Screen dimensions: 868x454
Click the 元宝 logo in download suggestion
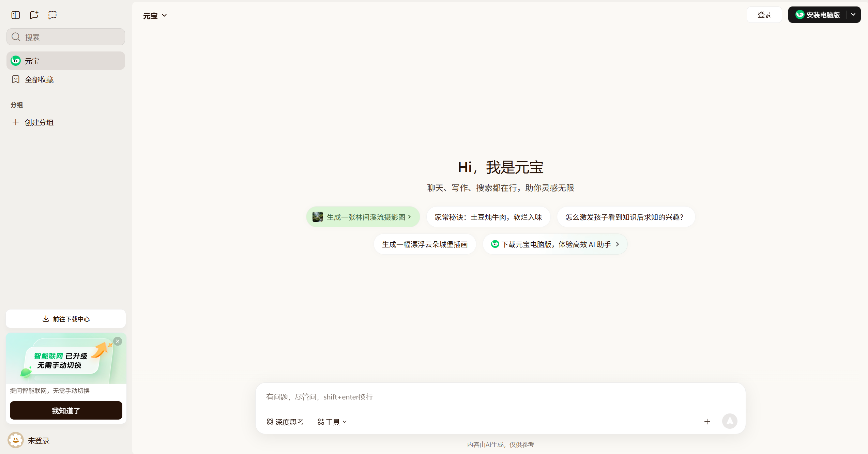click(x=495, y=244)
